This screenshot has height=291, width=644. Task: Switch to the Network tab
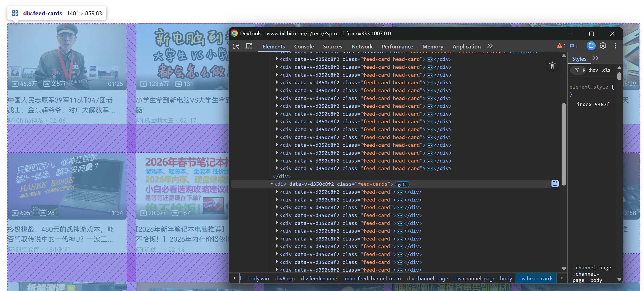pyautogui.click(x=362, y=46)
